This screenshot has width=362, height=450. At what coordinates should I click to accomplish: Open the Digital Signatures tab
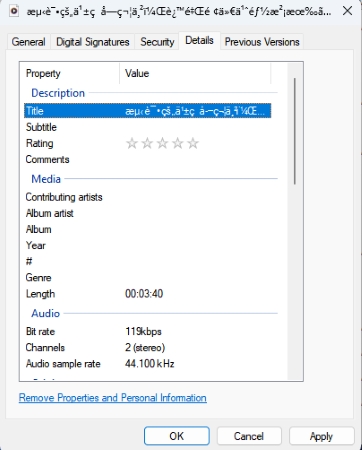pos(93,42)
